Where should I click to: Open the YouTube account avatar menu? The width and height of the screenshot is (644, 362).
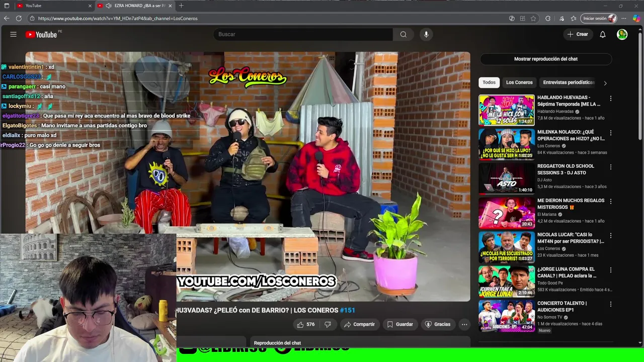click(x=622, y=34)
